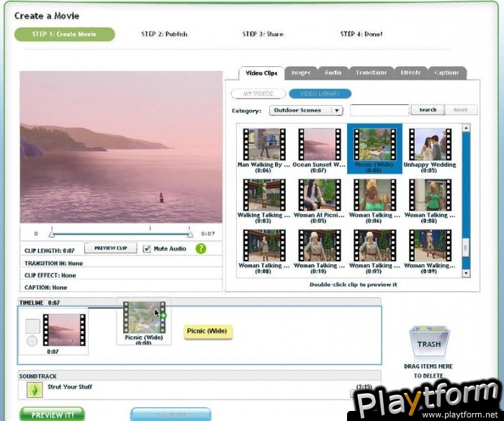Switch to the Video Clips tab

(261, 73)
